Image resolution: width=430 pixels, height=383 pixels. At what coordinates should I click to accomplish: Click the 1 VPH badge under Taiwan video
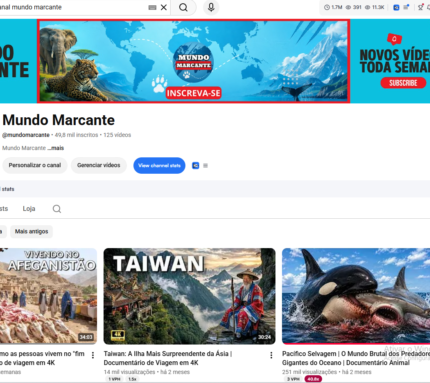tap(114, 379)
